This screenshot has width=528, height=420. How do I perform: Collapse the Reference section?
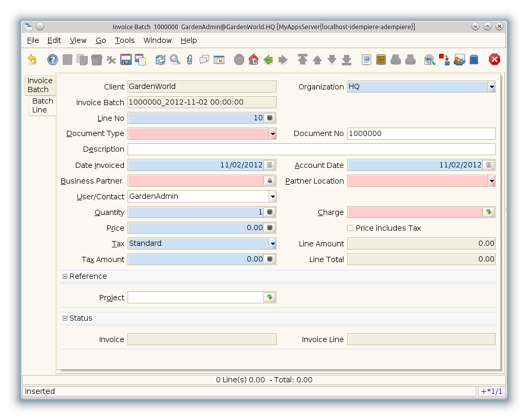click(x=65, y=276)
